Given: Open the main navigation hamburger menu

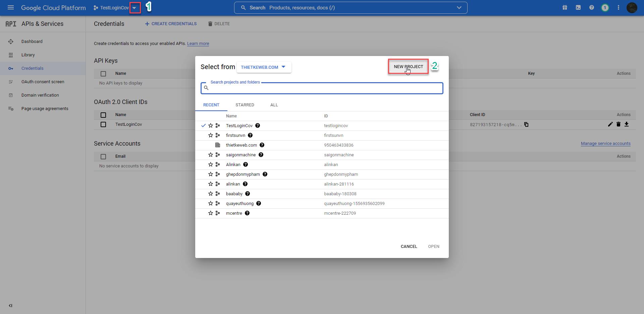Looking at the screenshot, I should click(11, 7).
